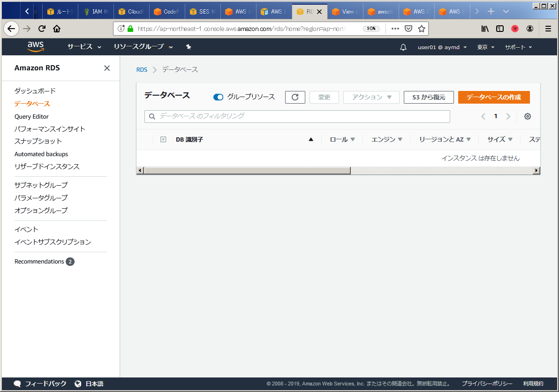The height and width of the screenshot is (392, 559).
Task: Go to browser home page
Action: [x=57, y=29]
